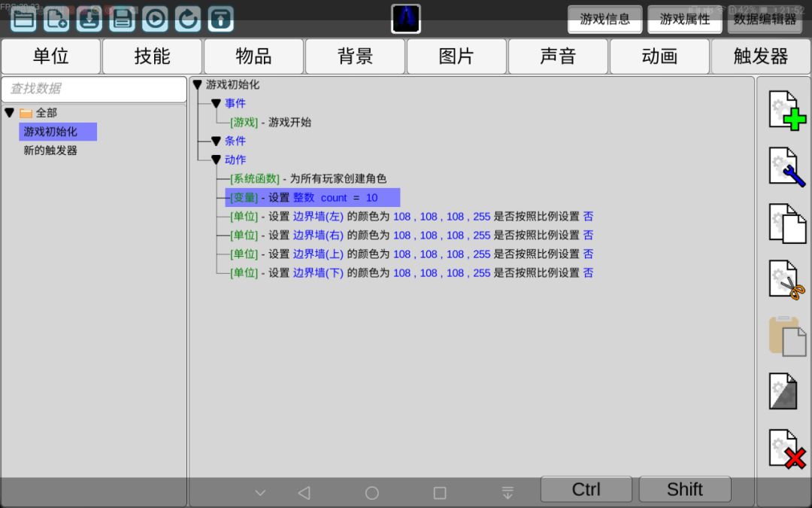Click the paste clipboard icon

pos(786,336)
